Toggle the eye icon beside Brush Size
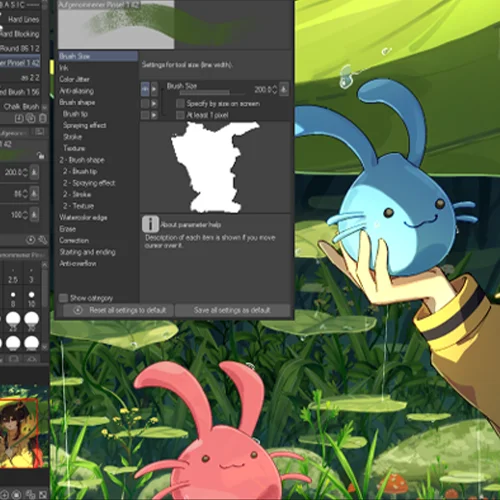The width and height of the screenshot is (500, 500). [x=145, y=89]
